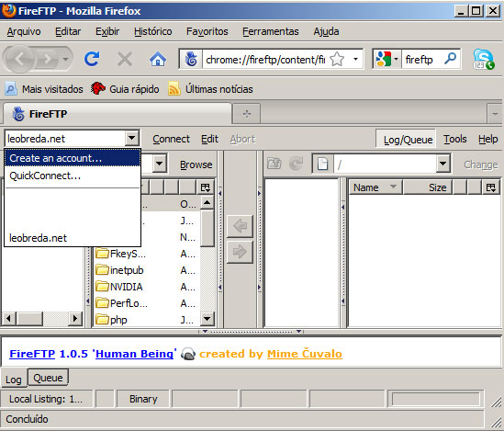Click the remote refresh icon
The width and height of the screenshot is (504, 431).
click(x=296, y=164)
